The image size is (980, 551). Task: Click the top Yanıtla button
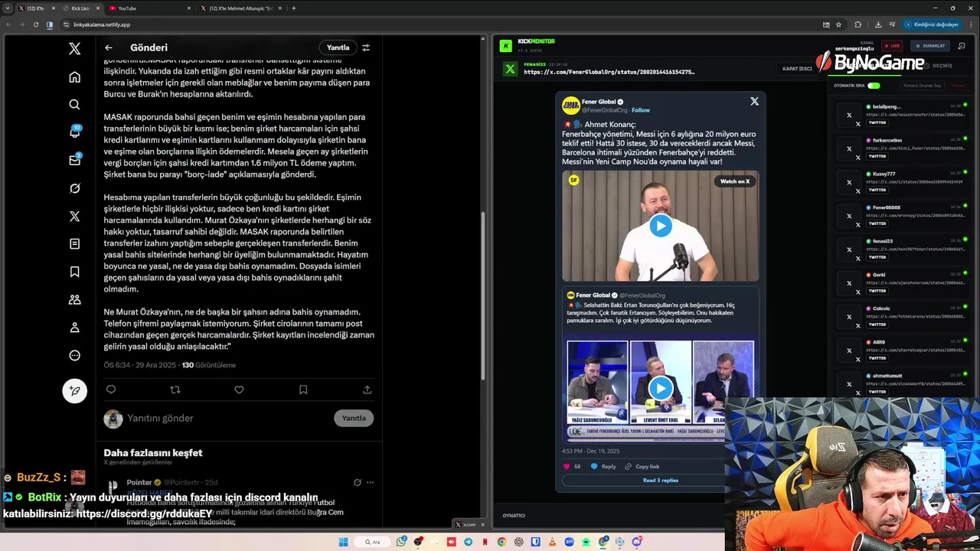point(338,47)
